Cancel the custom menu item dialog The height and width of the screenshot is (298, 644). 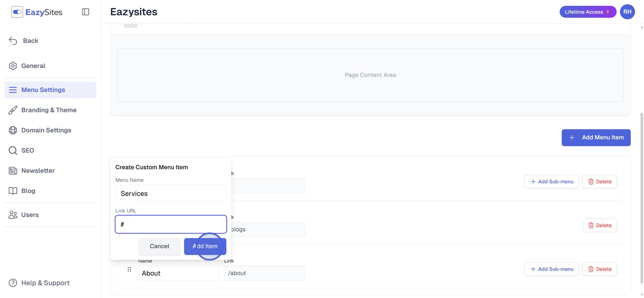pyautogui.click(x=159, y=247)
